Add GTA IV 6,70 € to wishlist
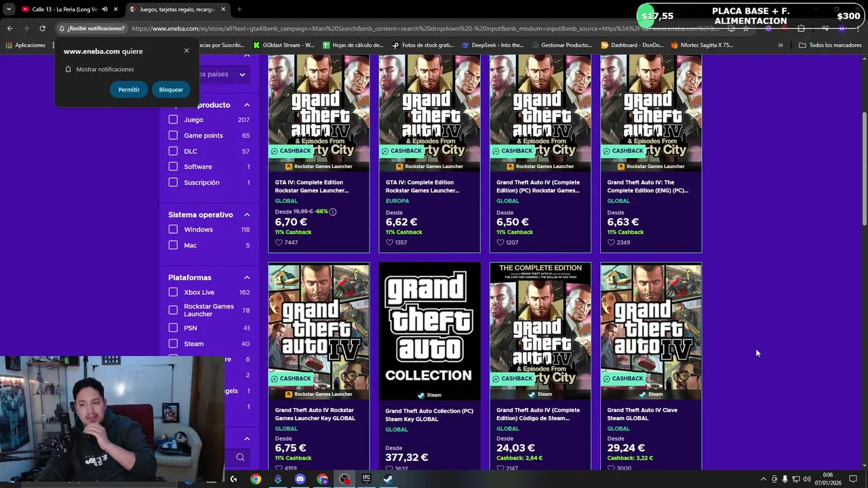 coord(279,242)
